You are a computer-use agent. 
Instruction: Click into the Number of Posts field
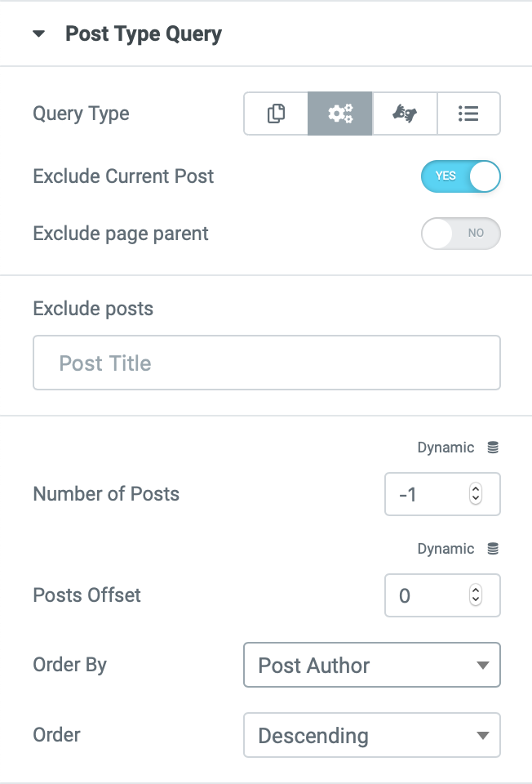pyautogui.click(x=426, y=494)
